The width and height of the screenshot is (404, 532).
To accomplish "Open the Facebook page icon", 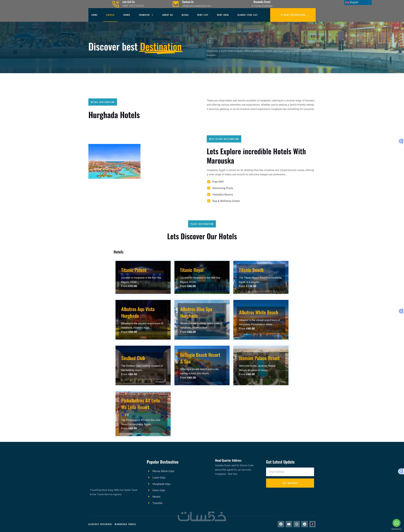I will tap(281, 524).
